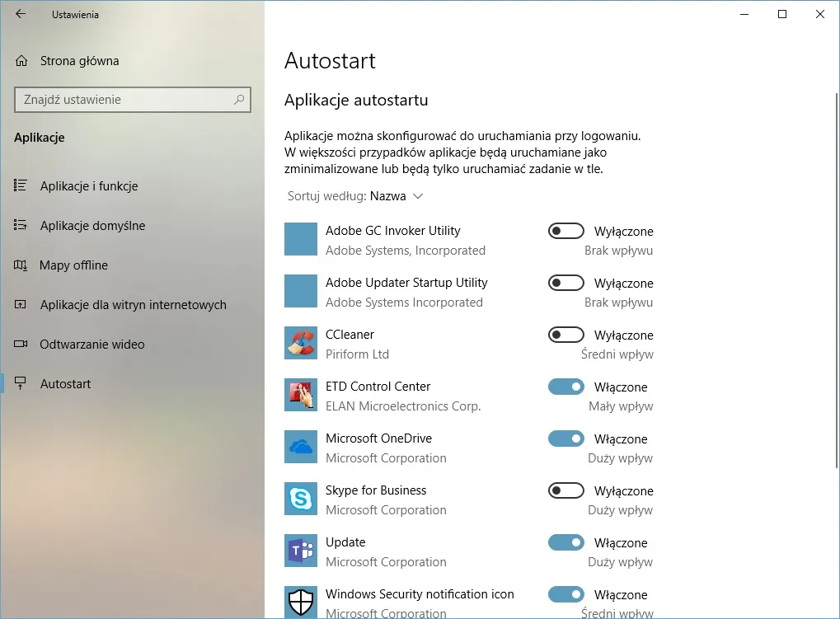
Task: Click the Strona główna home icon
Action: (21, 60)
